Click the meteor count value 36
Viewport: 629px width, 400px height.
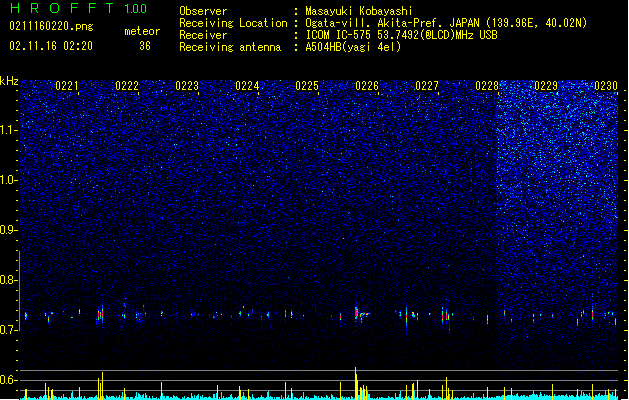145,46
